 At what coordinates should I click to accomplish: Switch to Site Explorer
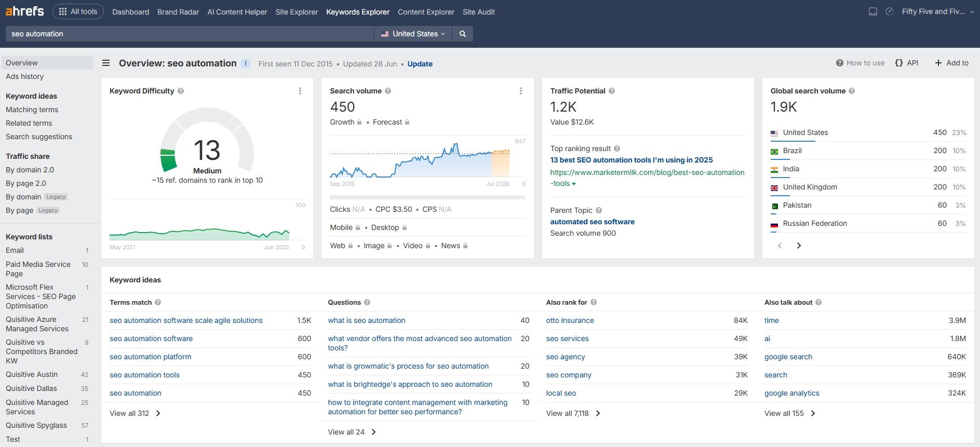[297, 11]
